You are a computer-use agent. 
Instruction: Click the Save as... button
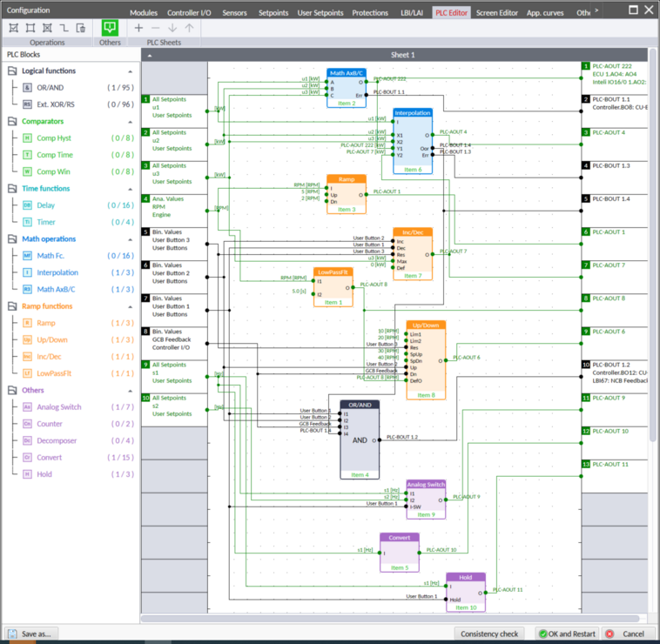pos(30,634)
